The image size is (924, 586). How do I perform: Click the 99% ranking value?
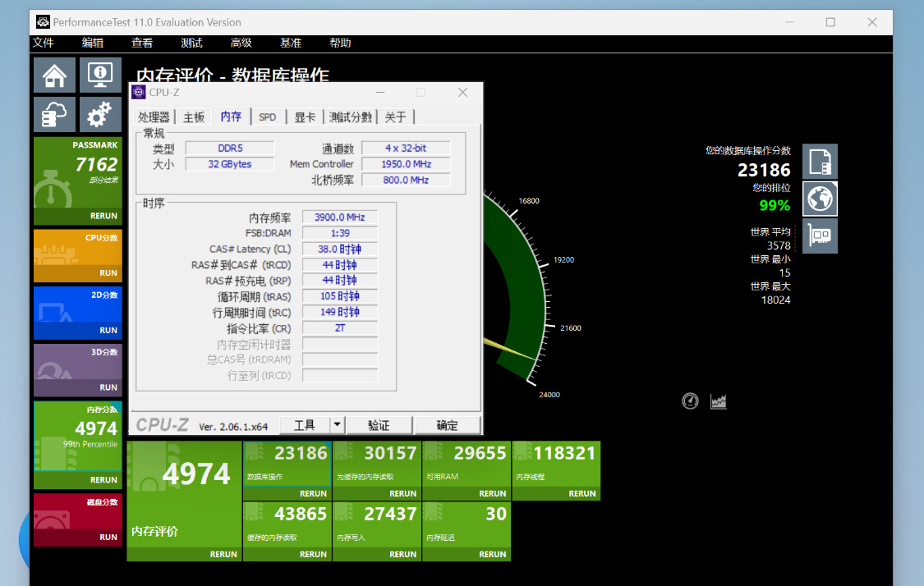[x=775, y=205]
